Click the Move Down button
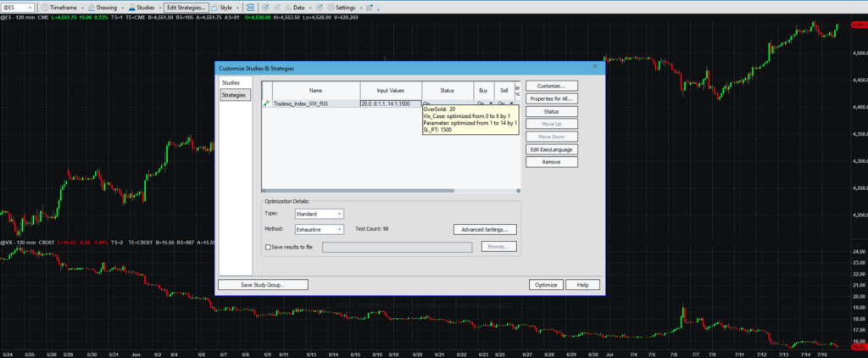868x358 pixels. pos(551,137)
